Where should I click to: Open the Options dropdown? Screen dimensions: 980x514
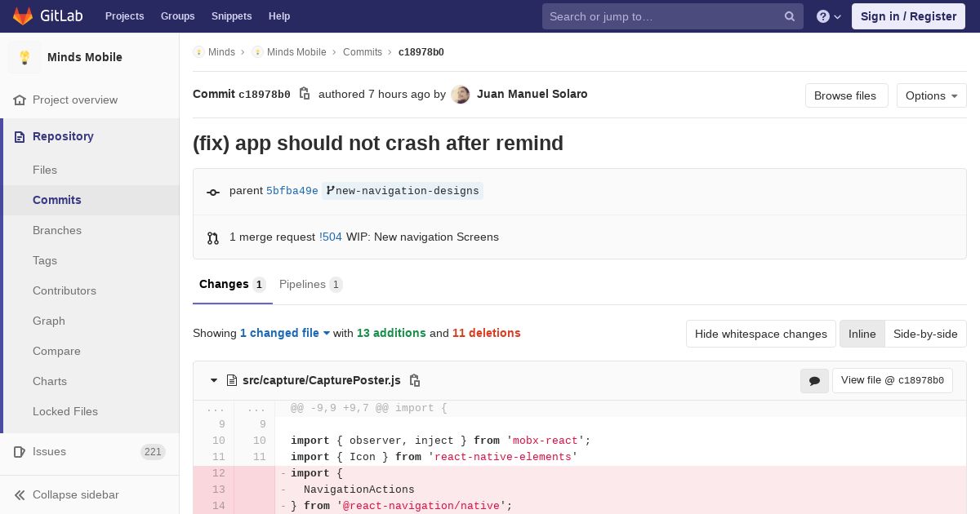pos(931,95)
